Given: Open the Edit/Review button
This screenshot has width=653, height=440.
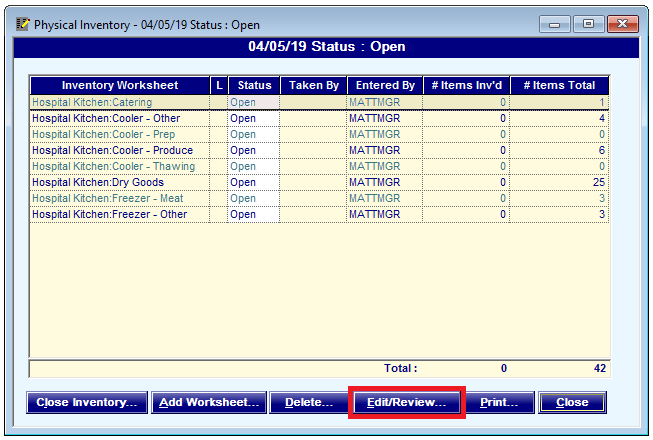Looking at the screenshot, I should [x=406, y=402].
